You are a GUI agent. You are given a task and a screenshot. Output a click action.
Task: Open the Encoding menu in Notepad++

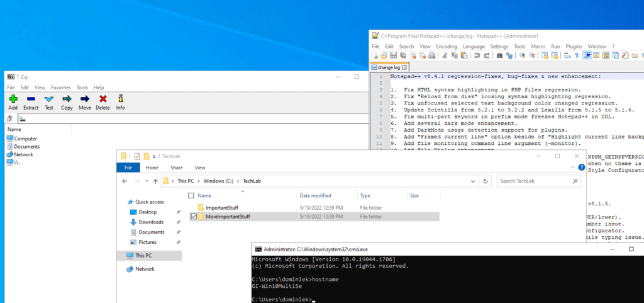447,47
